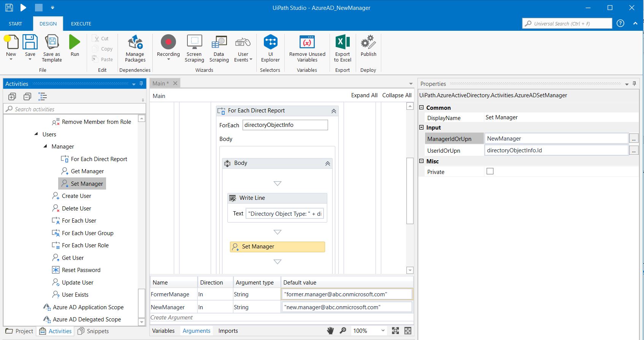Select Set Manager activity in designer
This screenshot has height=340, width=644.
[278, 247]
